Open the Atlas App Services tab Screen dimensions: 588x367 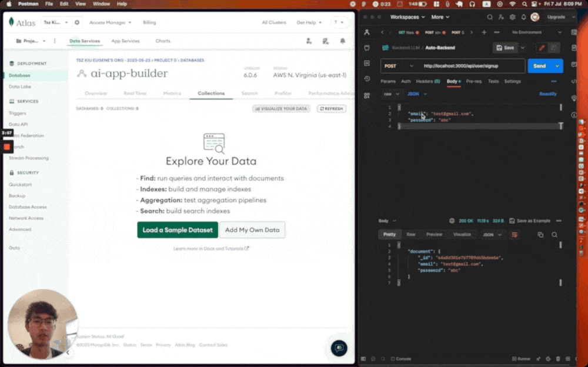tap(125, 41)
